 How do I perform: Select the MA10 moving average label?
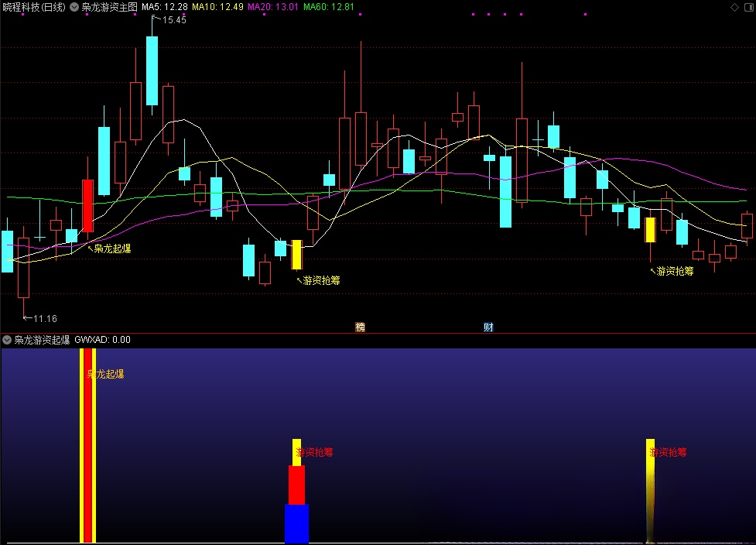coord(217,7)
